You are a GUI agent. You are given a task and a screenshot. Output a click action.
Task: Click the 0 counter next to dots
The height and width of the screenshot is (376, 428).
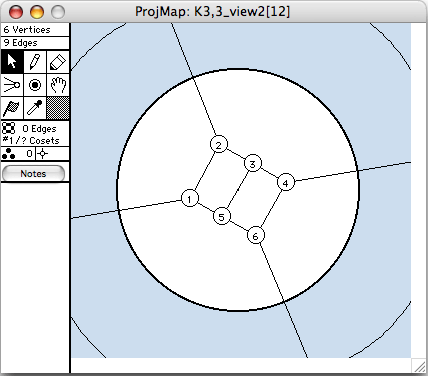coord(29,154)
